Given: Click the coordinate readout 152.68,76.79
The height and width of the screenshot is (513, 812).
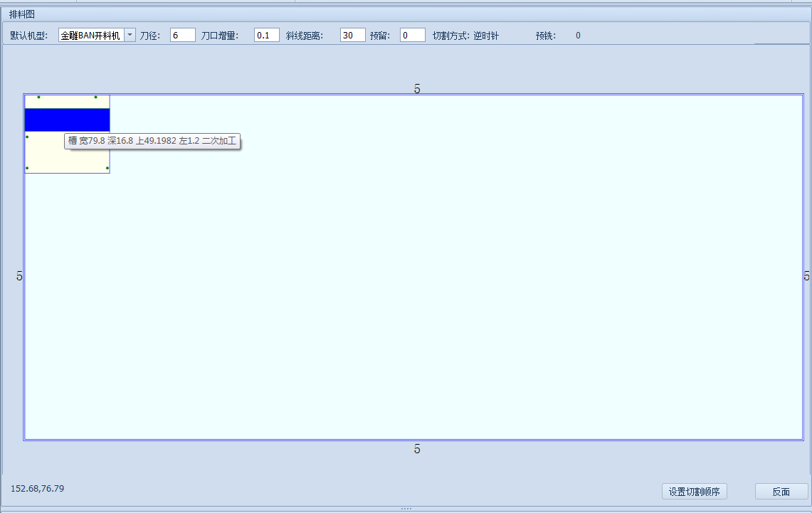Looking at the screenshot, I should click(37, 489).
